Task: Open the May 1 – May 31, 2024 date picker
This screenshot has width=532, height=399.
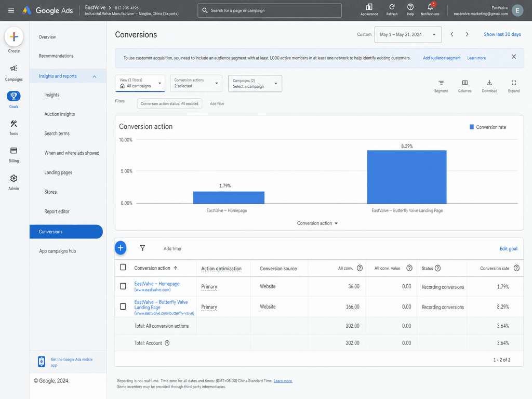Action: pyautogui.click(x=408, y=35)
